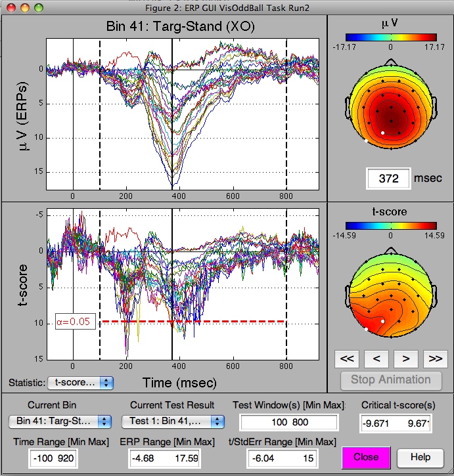
Task: Open the Current Test Result dropdown
Action: [173, 421]
